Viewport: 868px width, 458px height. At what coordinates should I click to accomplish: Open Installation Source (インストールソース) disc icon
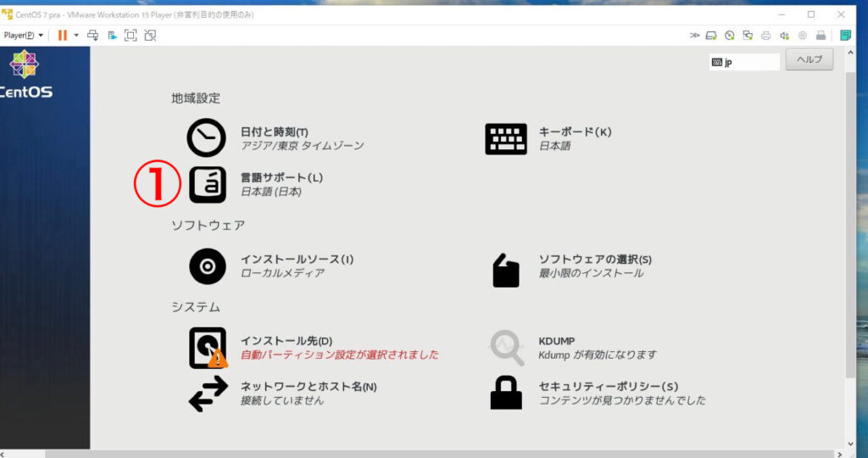[207, 265]
